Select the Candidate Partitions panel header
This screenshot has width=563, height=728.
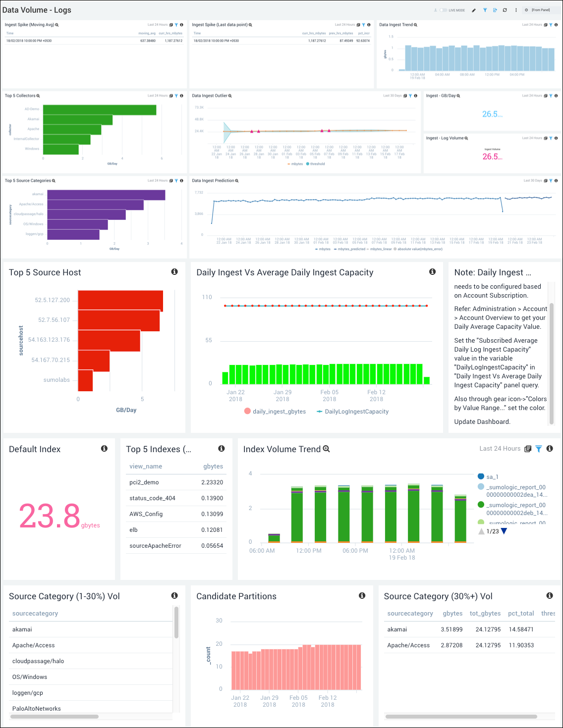click(x=236, y=596)
